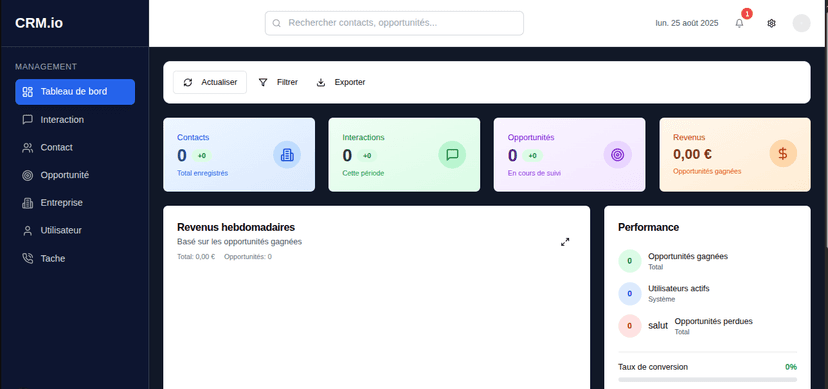Click the Opportunité sidebar target icon
This screenshot has height=389, width=828.
click(x=27, y=175)
